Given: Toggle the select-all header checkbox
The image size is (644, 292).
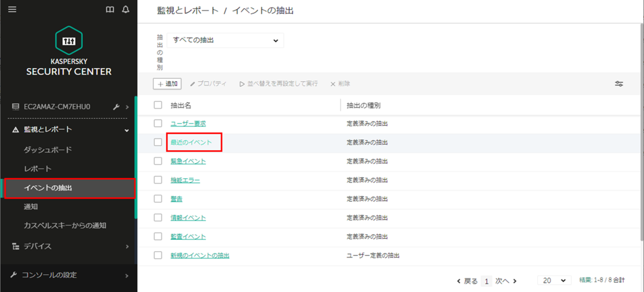Looking at the screenshot, I should point(158,105).
